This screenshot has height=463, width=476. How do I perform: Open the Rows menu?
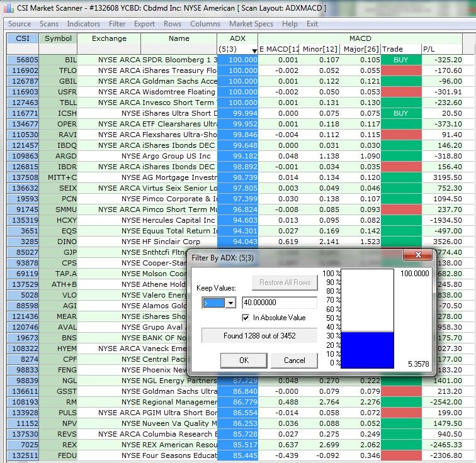pyautogui.click(x=173, y=24)
